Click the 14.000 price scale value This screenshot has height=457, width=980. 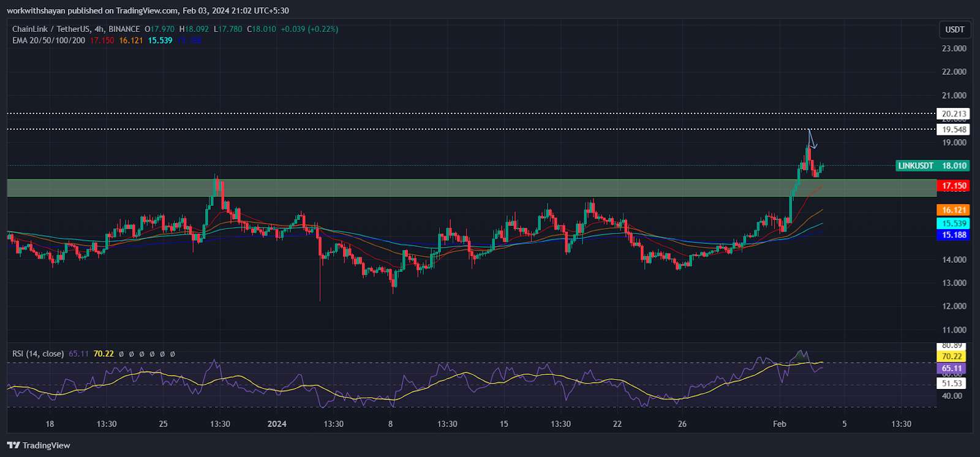(954, 260)
